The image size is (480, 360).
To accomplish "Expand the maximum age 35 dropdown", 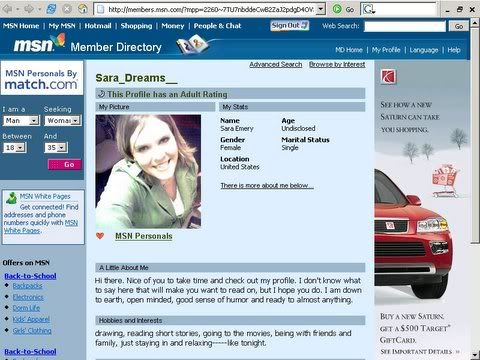I will pos(56,147).
